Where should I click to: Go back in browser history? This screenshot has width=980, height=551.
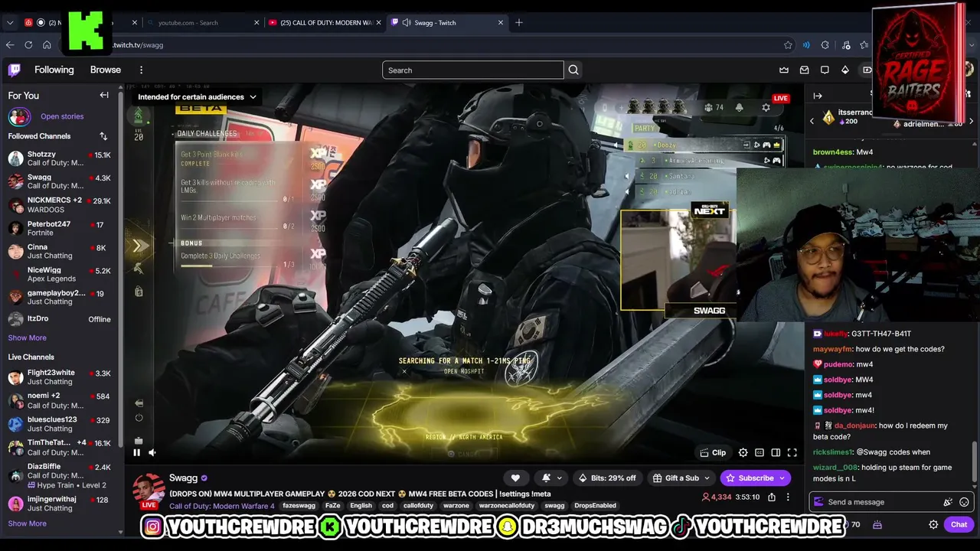(x=9, y=45)
